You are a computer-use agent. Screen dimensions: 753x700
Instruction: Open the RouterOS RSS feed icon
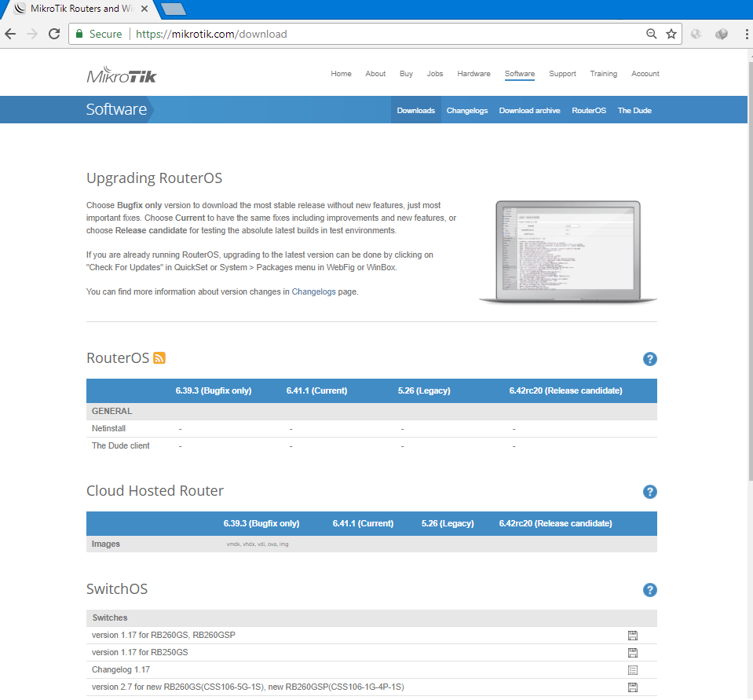tap(159, 358)
